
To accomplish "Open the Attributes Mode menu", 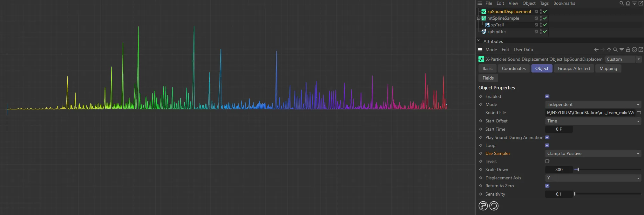I will point(491,50).
